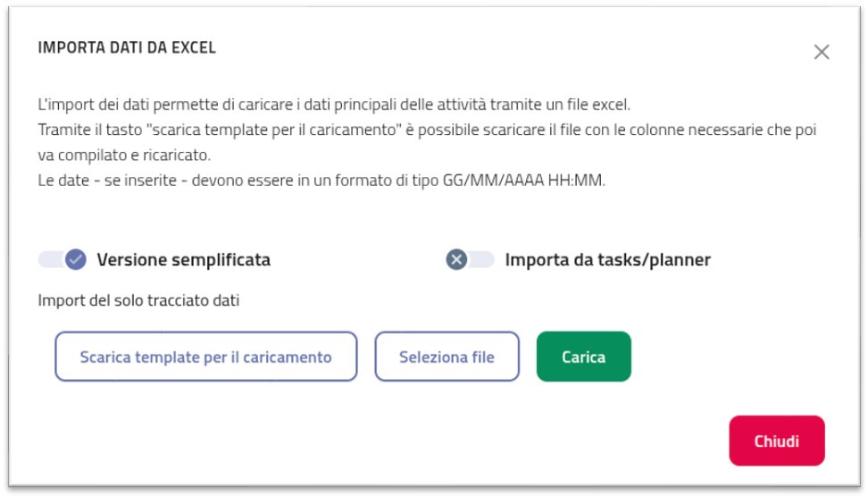
Task: Click the "Versione semplificata" label text
Action: pyautogui.click(x=183, y=260)
